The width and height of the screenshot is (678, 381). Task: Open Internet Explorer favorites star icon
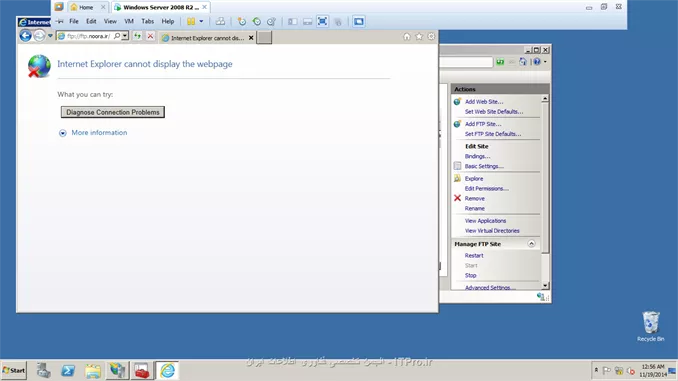pyautogui.click(x=419, y=37)
